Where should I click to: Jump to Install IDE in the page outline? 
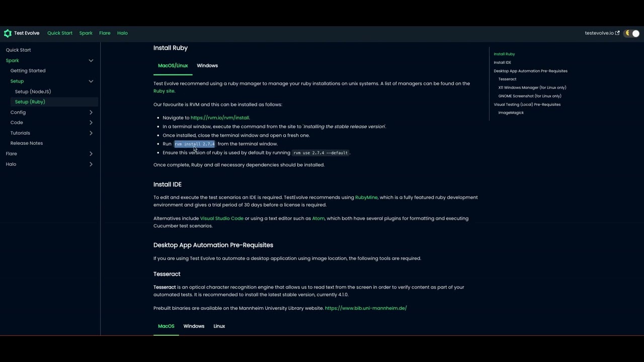502,62
